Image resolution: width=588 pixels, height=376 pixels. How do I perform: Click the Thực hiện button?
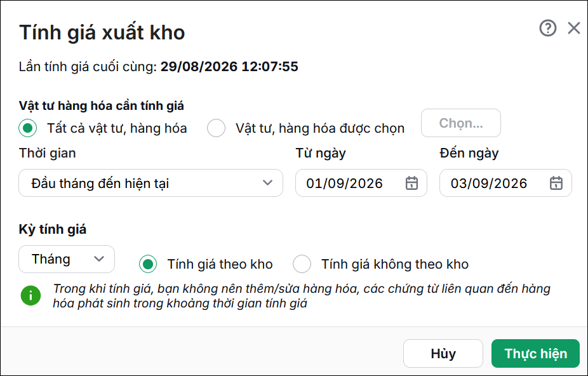click(x=535, y=354)
